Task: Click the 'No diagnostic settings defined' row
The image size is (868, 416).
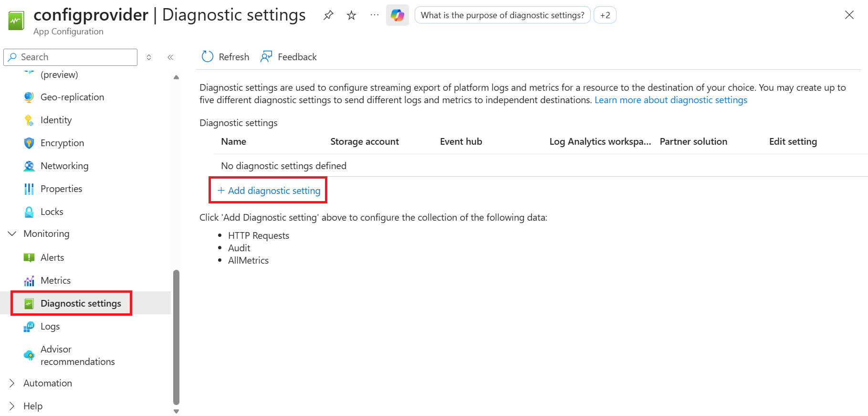Action: (x=541, y=166)
